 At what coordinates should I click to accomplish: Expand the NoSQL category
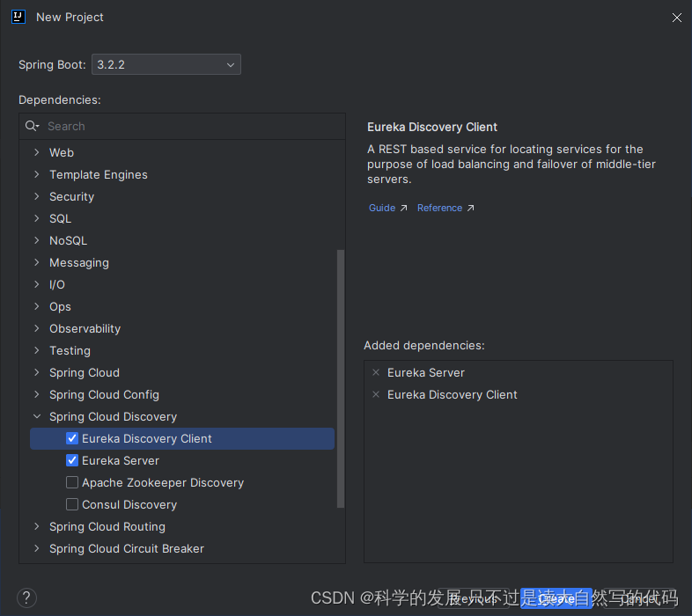click(37, 240)
